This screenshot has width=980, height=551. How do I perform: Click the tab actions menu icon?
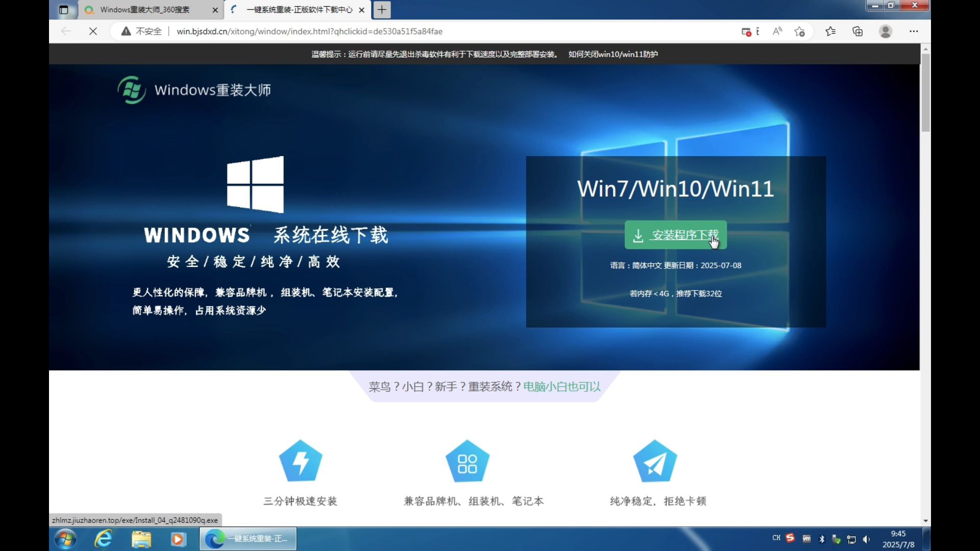pos(63,10)
